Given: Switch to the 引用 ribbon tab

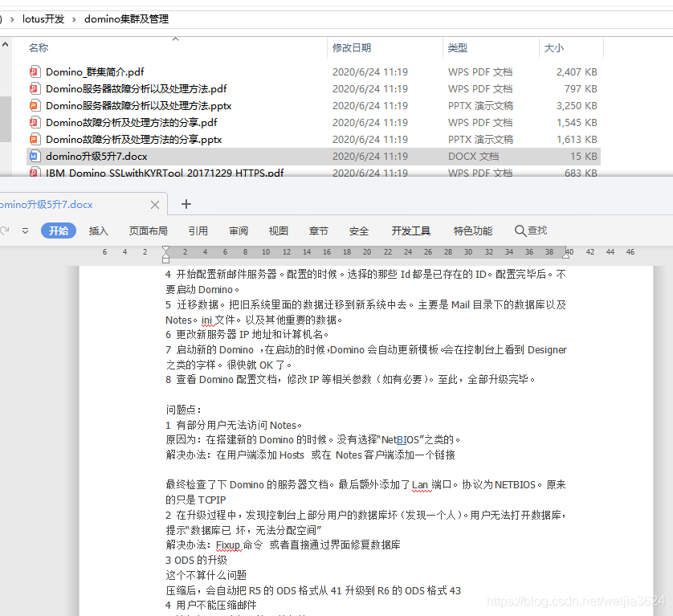Looking at the screenshot, I should point(198,231).
